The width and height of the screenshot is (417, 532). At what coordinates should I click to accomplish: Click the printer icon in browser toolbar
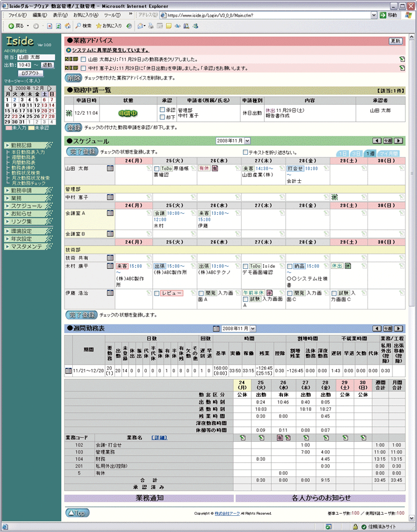coord(151,26)
